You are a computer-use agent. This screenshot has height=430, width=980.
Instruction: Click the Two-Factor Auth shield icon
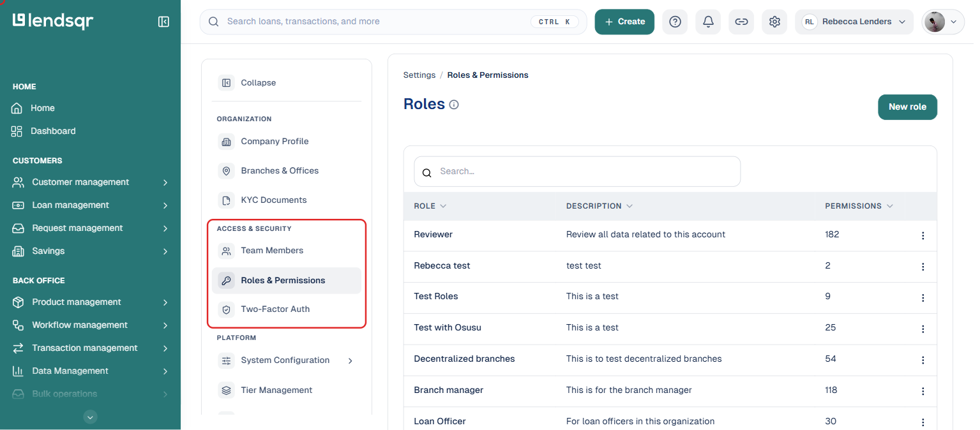[226, 309]
